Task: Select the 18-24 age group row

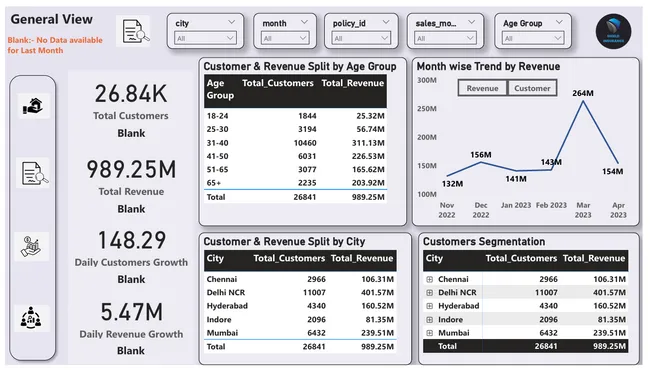Action: [295, 116]
